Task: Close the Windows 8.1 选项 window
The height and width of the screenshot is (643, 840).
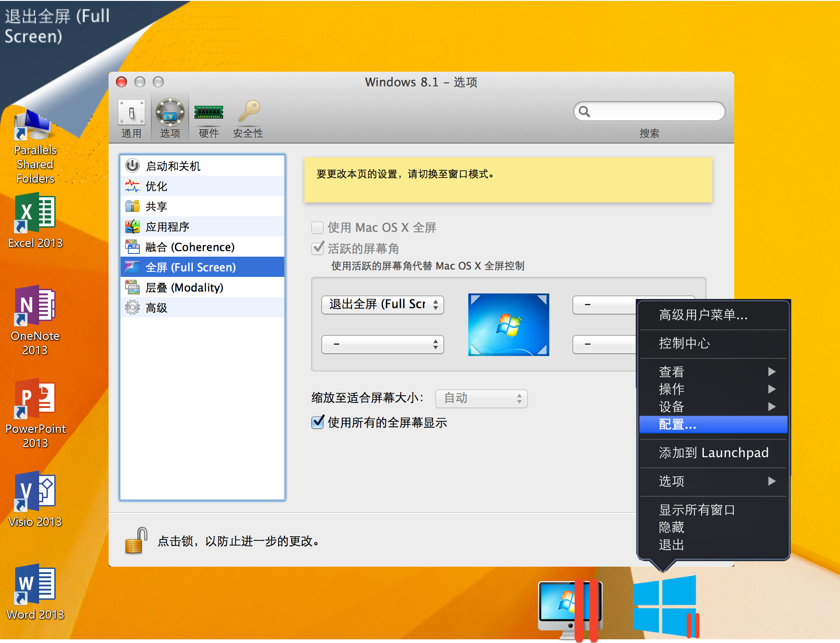Action: [121, 82]
